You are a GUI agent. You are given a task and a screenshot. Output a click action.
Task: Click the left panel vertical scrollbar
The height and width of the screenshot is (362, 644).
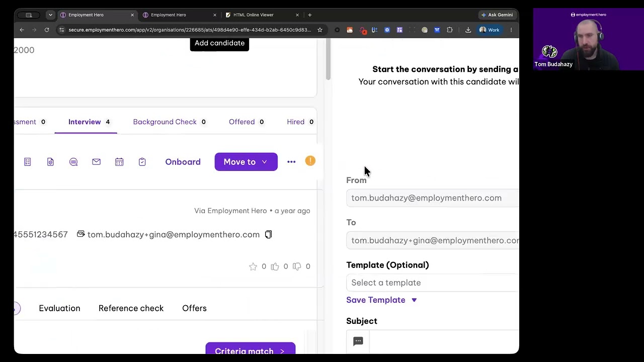tap(328, 60)
